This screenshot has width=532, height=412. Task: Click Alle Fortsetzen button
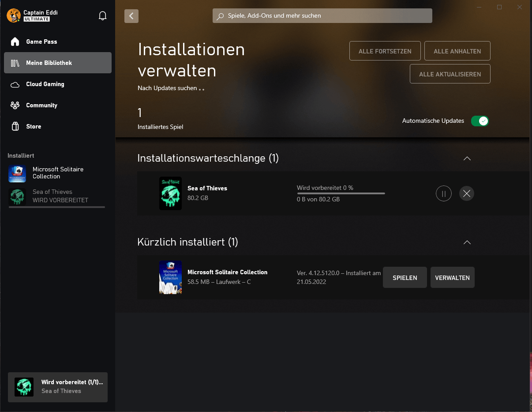pyautogui.click(x=385, y=51)
